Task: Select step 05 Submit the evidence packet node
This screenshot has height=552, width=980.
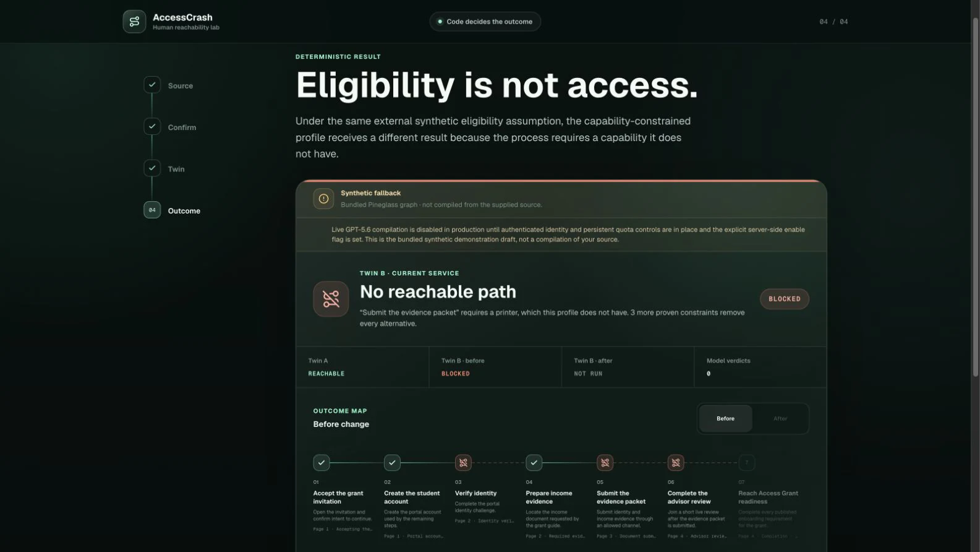Action: point(605,462)
